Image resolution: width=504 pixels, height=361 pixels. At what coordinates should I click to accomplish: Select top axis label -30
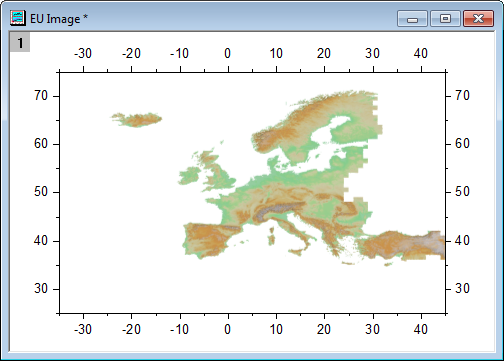[83, 53]
